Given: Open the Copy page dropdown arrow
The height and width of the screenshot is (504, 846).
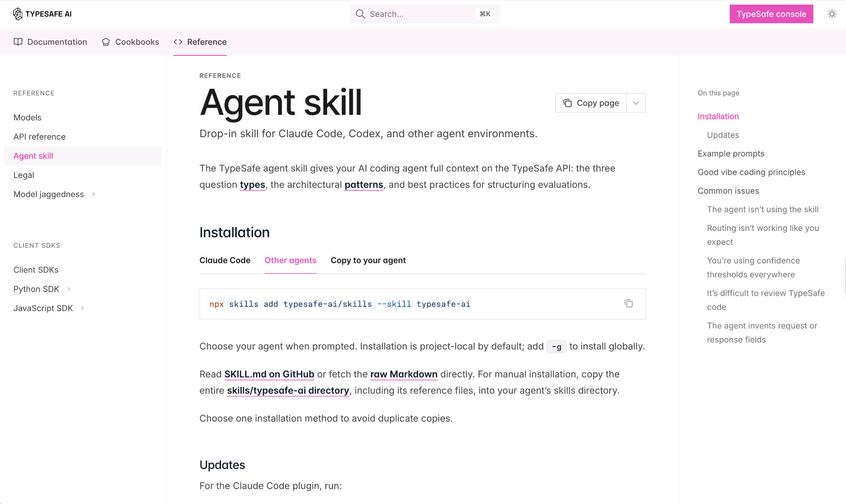Looking at the screenshot, I should coord(636,103).
